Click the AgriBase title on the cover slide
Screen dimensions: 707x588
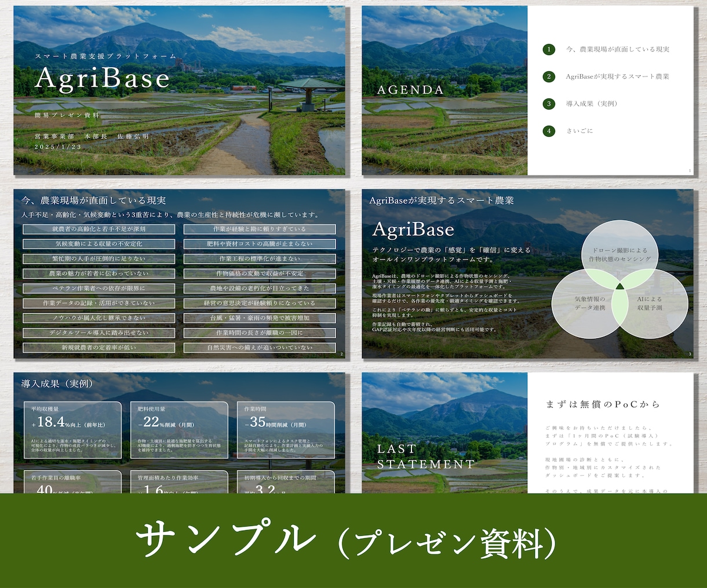(102, 78)
